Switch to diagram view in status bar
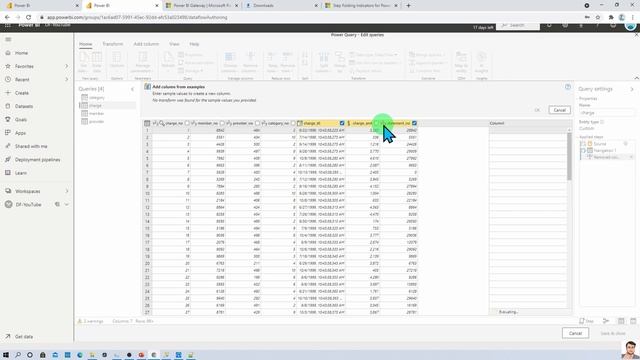Screen dimensions: 640x360 pyautogui.click(x=606, y=321)
